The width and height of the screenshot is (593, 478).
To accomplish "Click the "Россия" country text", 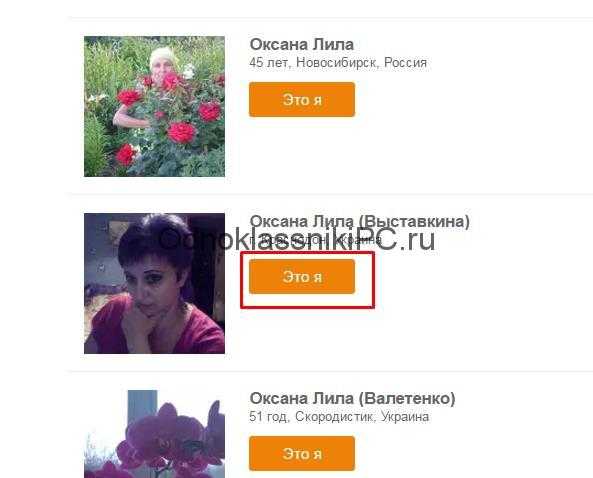I will click(405, 63).
